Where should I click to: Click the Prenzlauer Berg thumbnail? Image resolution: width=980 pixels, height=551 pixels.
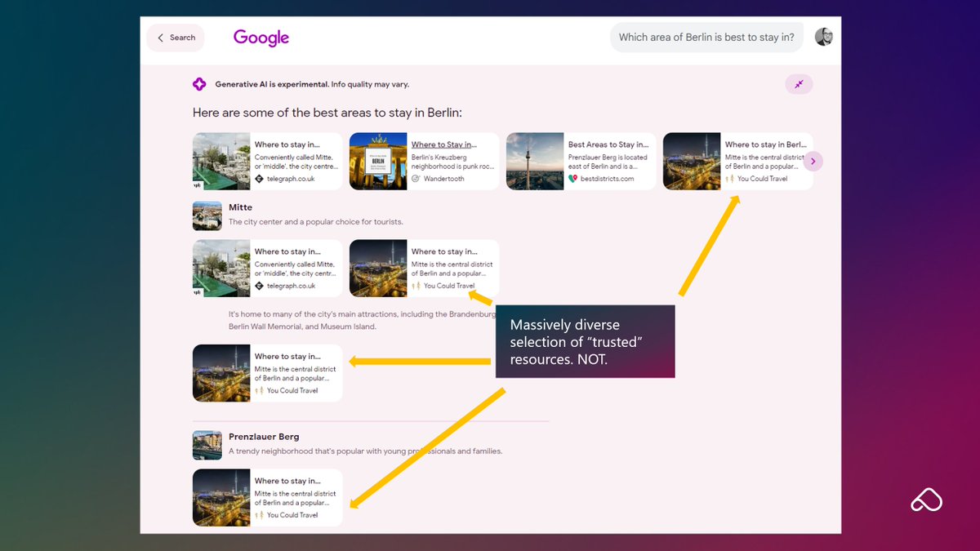(207, 445)
